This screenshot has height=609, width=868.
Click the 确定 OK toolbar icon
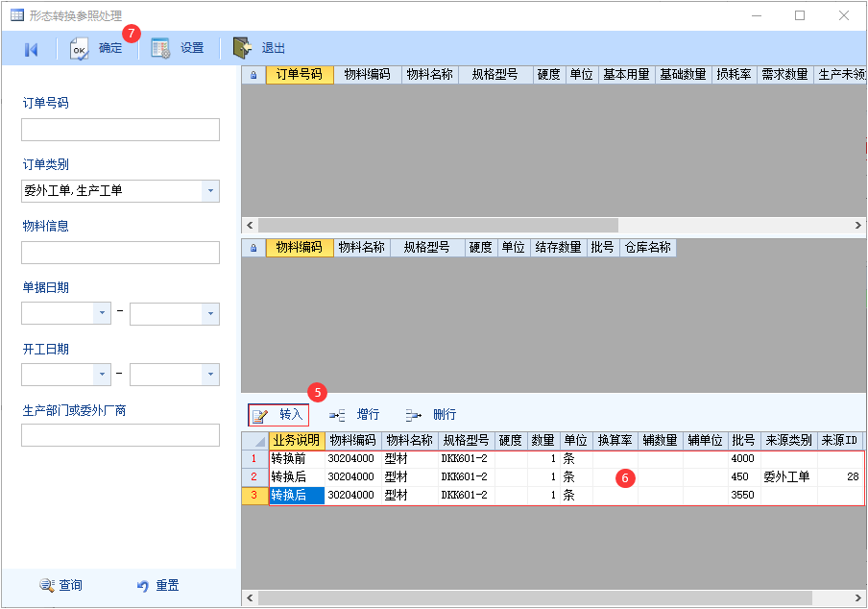[x=81, y=49]
